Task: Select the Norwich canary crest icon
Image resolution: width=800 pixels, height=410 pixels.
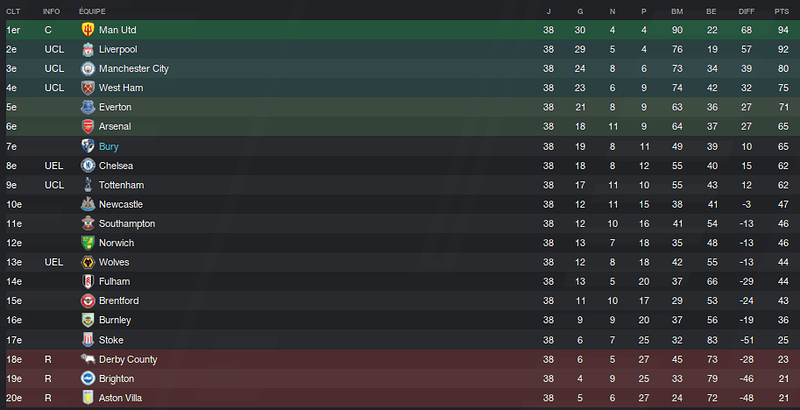Action: click(88, 243)
